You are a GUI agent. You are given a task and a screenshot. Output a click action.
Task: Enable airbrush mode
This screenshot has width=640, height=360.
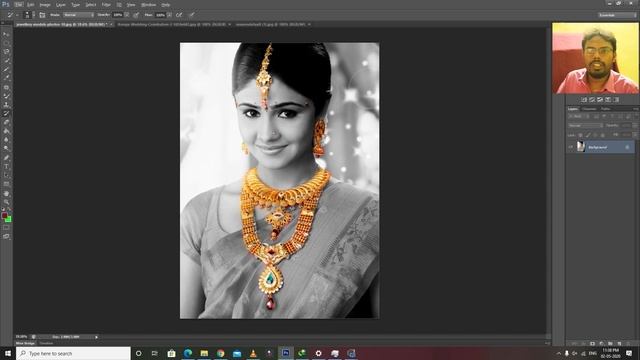[x=179, y=15]
